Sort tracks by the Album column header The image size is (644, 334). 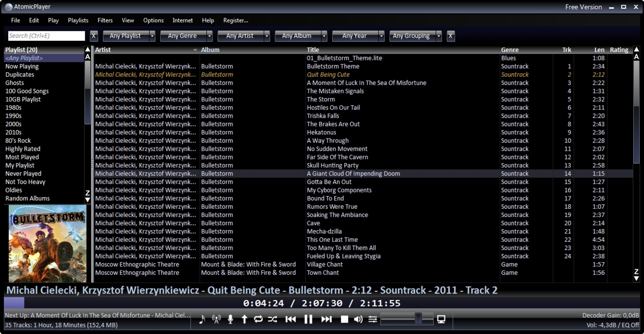(x=253, y=50)
